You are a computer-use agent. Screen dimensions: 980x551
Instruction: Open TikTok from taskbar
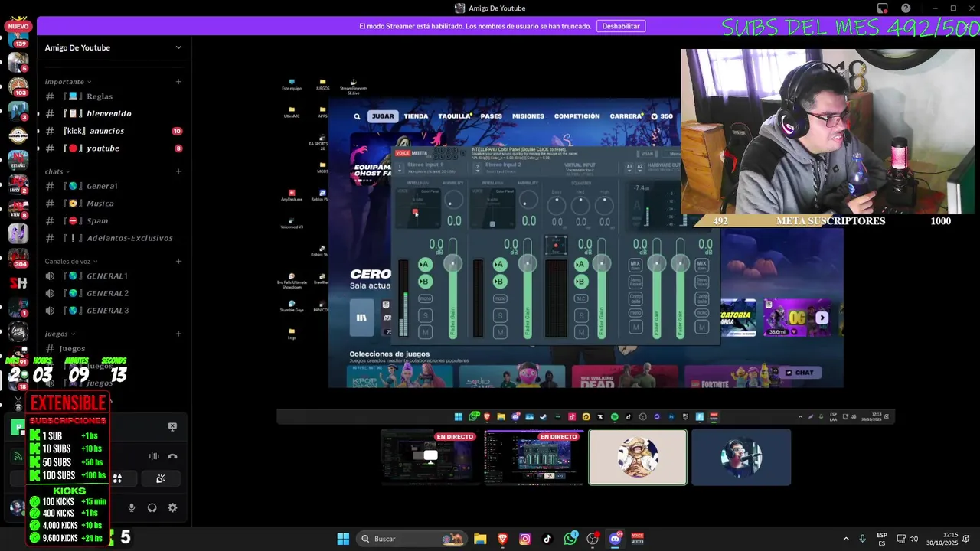[x=547, y=539]
